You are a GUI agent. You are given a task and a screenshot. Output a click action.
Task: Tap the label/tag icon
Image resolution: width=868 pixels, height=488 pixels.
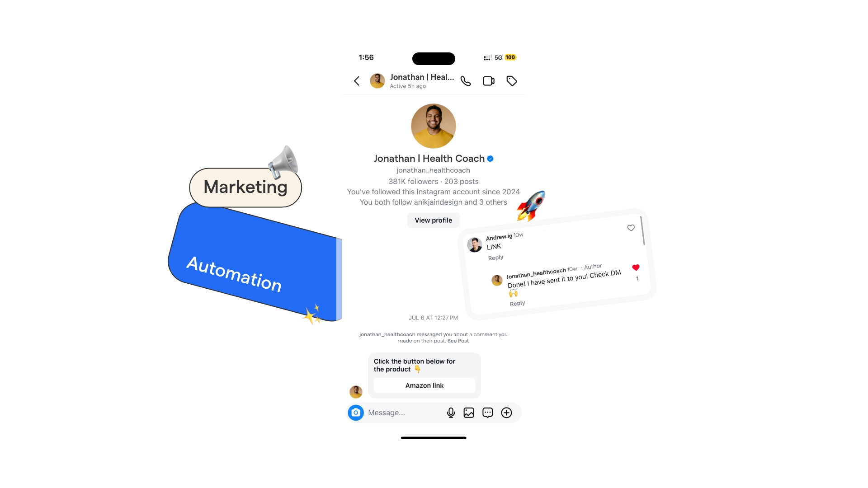click(x=511, y=80)
